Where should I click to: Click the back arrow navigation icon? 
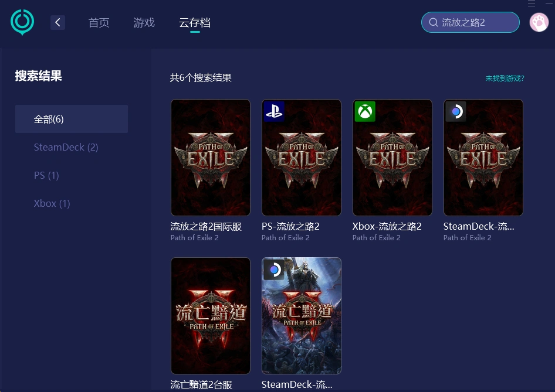pyautogui.click(x=57, y=22)
